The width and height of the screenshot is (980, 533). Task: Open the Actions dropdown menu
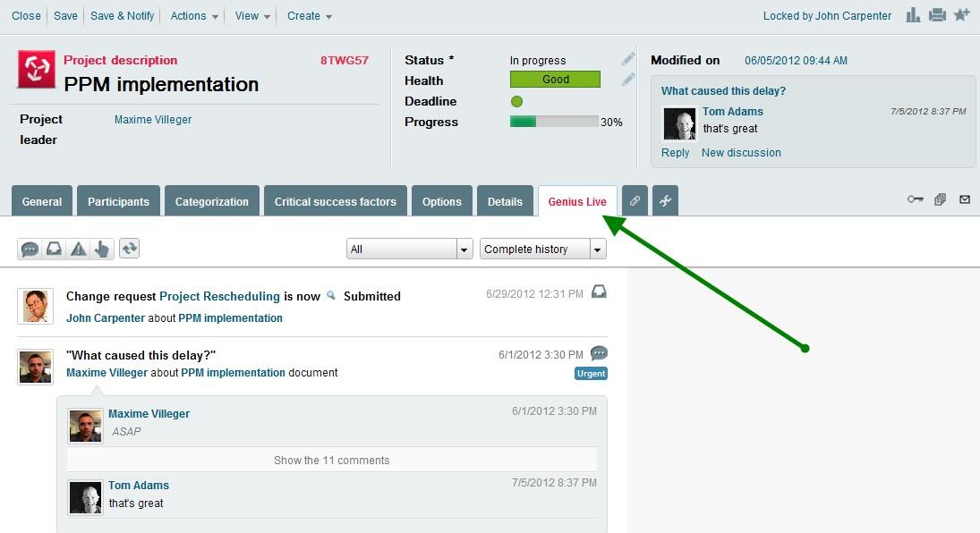click(x=194, y=15)
